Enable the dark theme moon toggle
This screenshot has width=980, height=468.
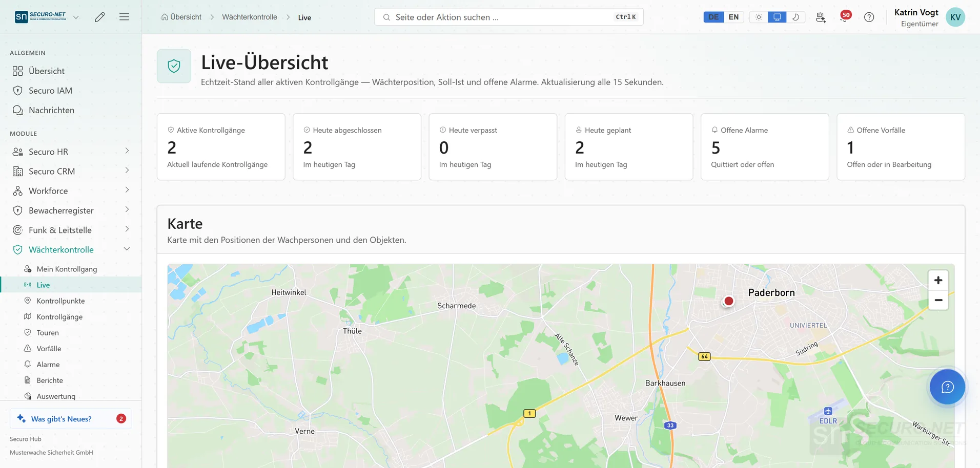coord(795,17)
